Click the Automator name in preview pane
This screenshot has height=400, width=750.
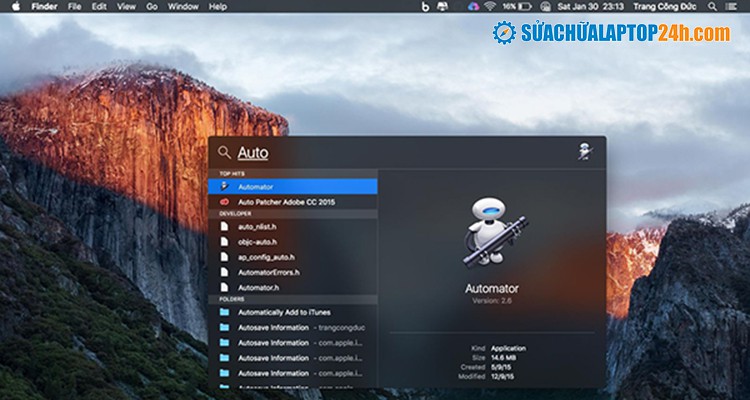pyautogui.click(x=492, y=289)
